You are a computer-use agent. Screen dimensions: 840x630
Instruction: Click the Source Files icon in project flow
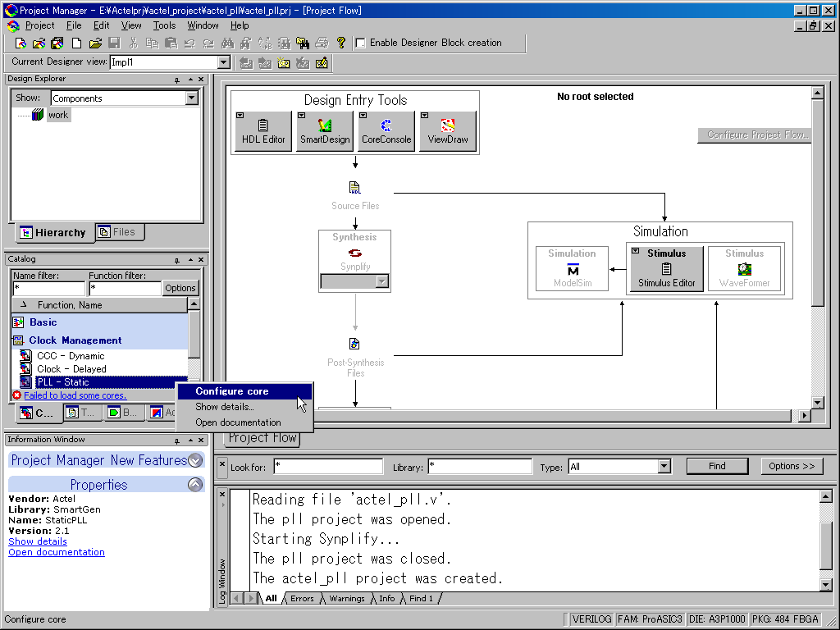click(354, 188)
